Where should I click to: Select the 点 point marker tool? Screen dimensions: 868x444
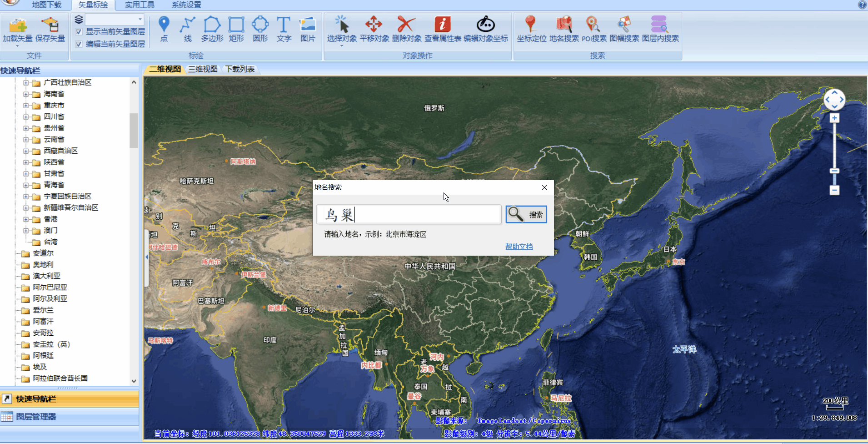click(x=164, y=29)
